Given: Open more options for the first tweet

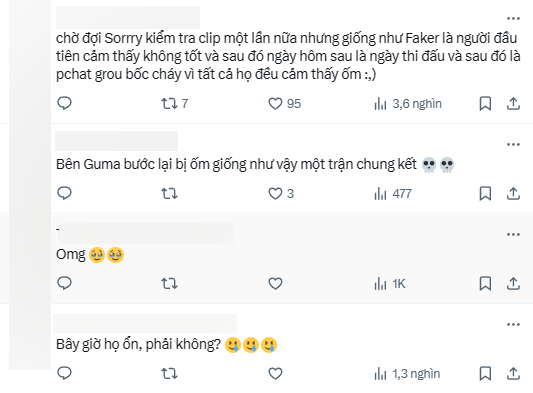Looking at the screenshot, I should 513,18.
